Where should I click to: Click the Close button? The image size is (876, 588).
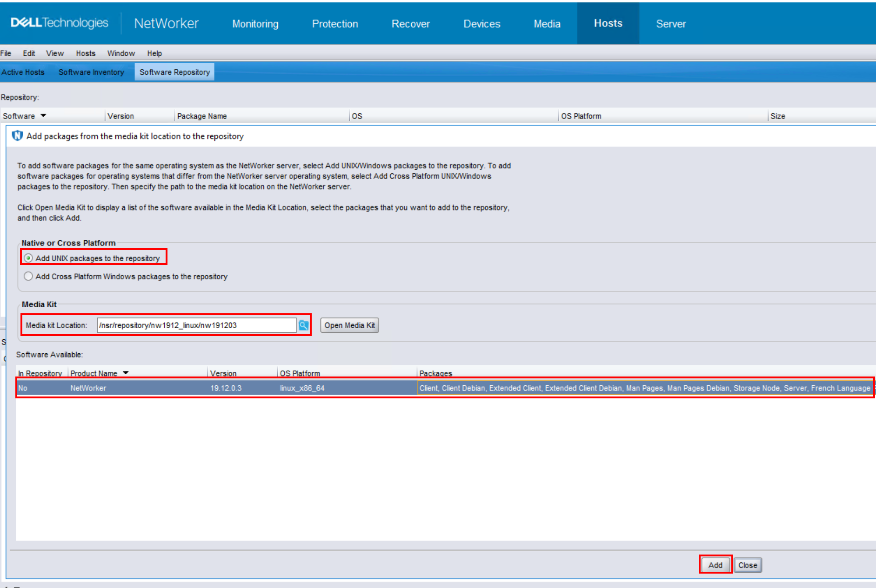(x=748, y=565)
